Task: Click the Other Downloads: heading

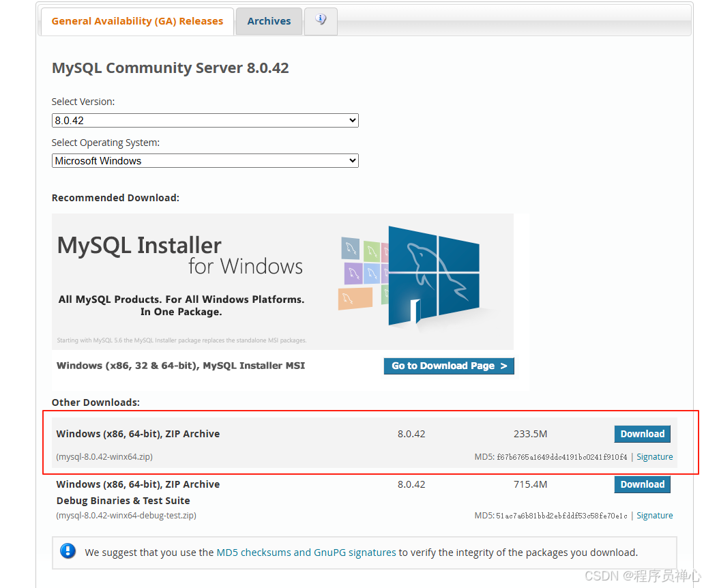Action: (96, 402)
